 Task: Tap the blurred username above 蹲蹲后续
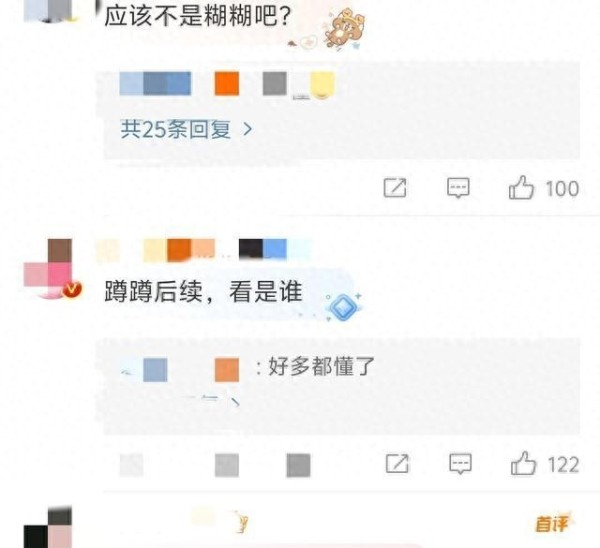(203, 250)
